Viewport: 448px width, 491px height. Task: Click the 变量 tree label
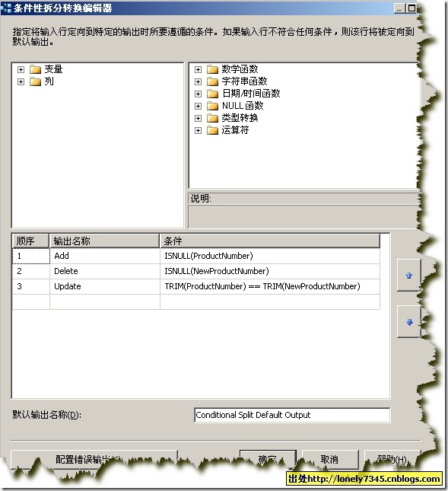click(53, 69)
